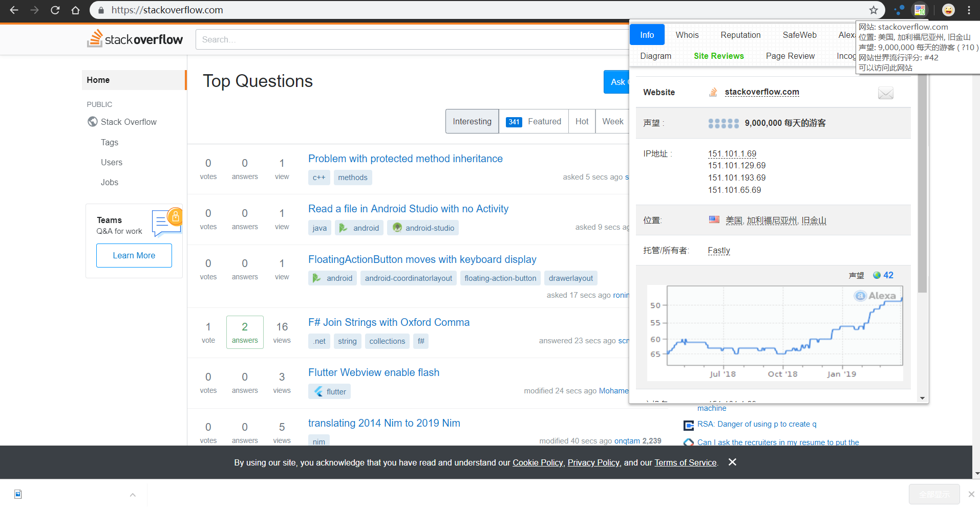
Task: Click the globe icon beside Stack Overflow
Action: pyautogui.click(x=93, y=122)
